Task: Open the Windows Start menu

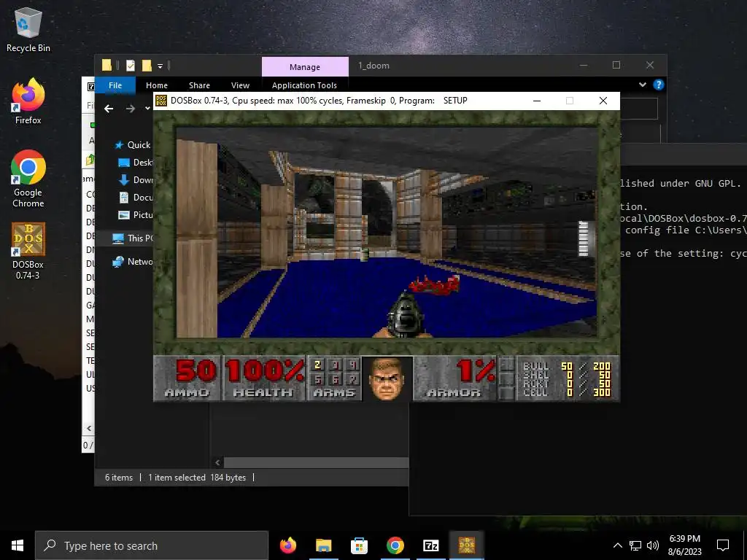Action: 18,545
